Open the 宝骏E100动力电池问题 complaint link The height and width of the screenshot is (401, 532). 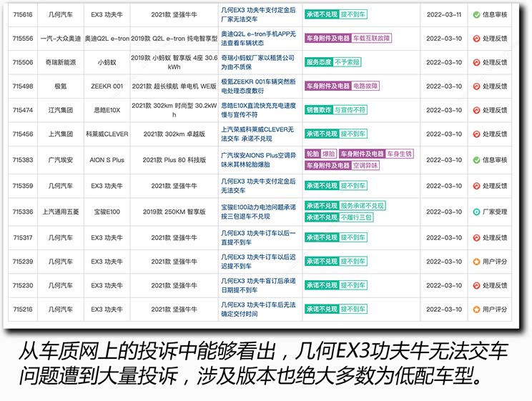pos(258,212)
